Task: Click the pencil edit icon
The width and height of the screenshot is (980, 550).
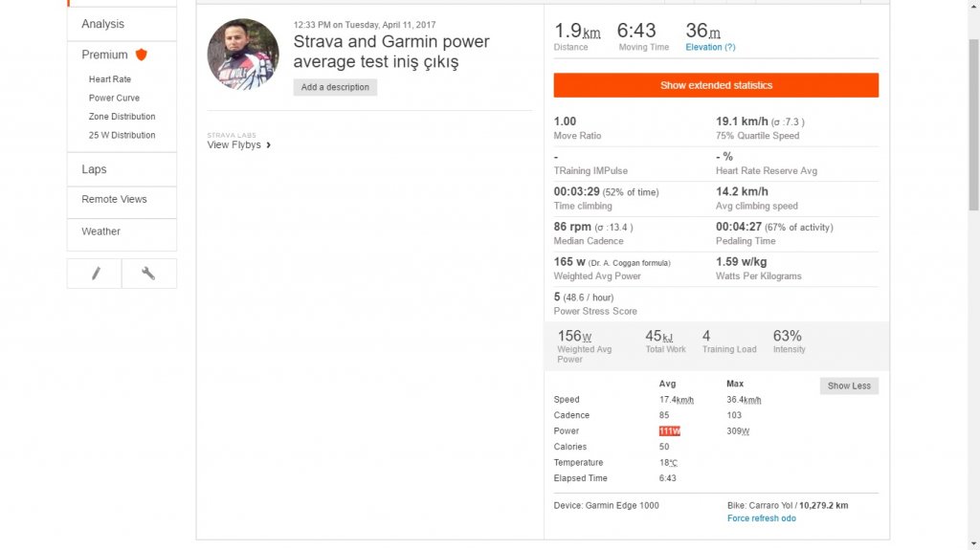Action: [x=95, y=274]
